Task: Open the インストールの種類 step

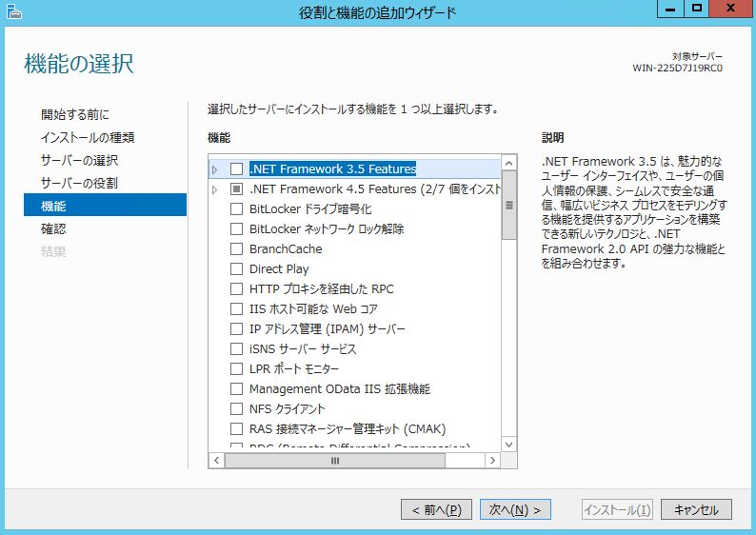Action: tap(88, 137)
